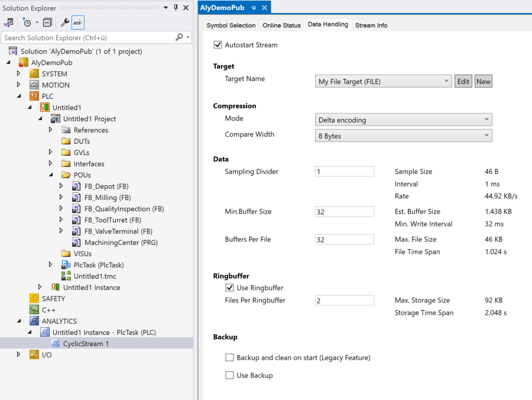This screenshot has height=400, width=532.
Task: Open the Compression Mode dropdown
Action: click(x=403, y=120)
